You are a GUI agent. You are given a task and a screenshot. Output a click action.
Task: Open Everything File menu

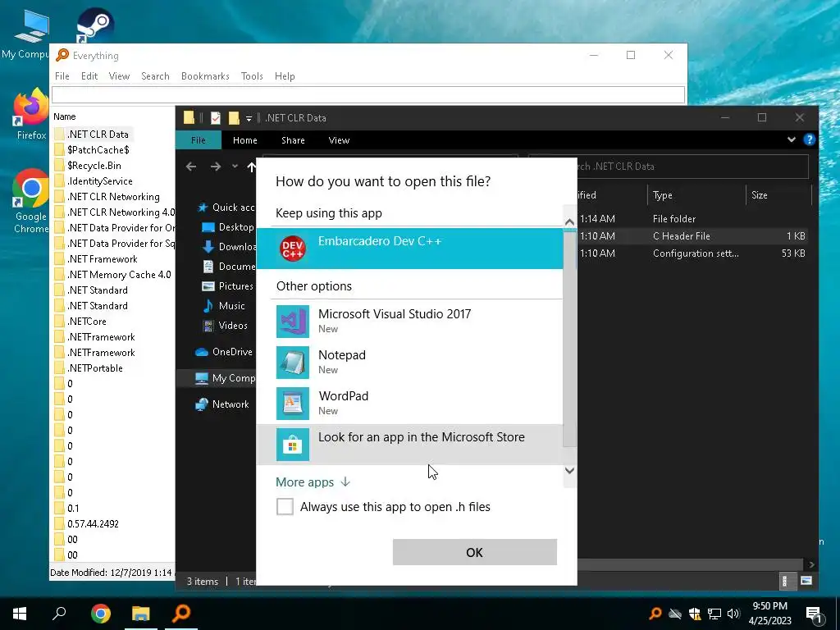coord(62,76)
